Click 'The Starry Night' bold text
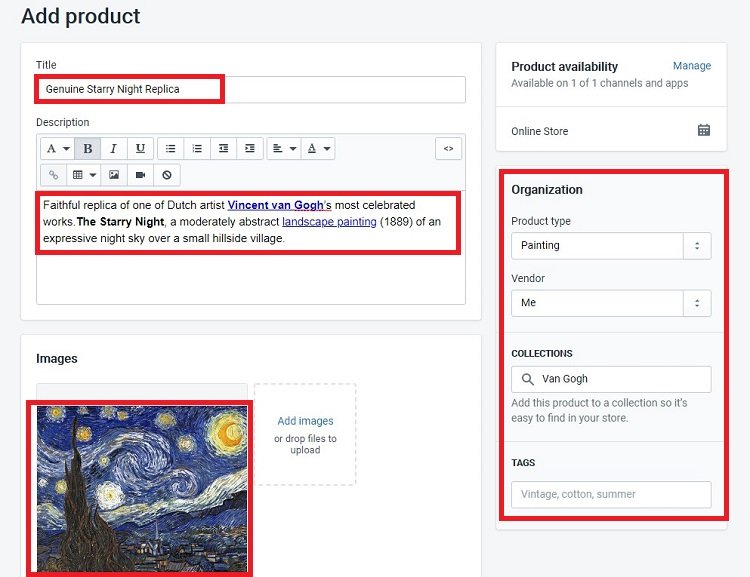Screen dimensions: 750x577 point(121,222)
